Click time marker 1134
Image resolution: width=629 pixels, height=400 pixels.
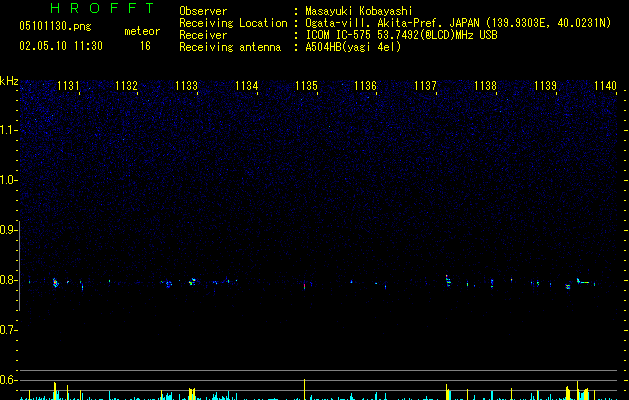pyautogui.click(x=246, y=86)
